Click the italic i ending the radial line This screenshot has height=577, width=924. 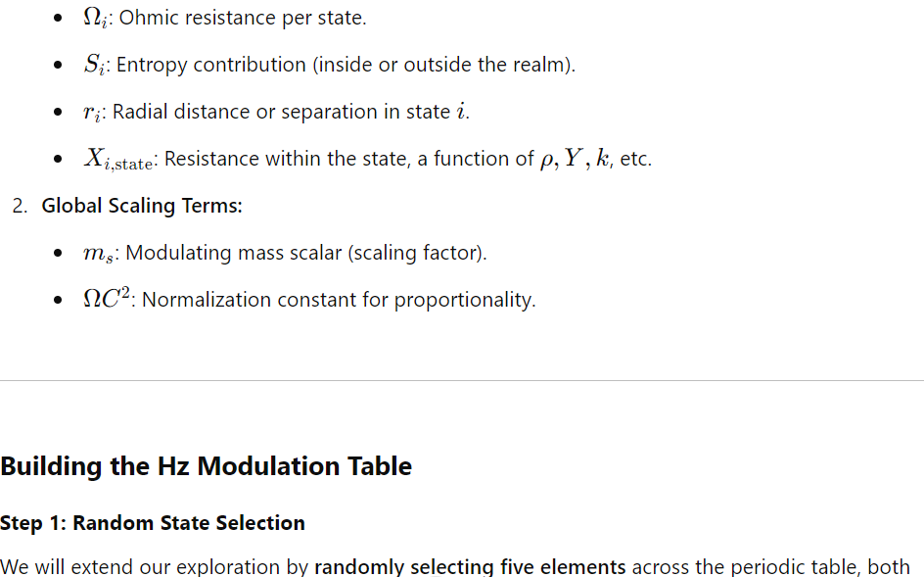pyautogui.click(x=461, y=111)
